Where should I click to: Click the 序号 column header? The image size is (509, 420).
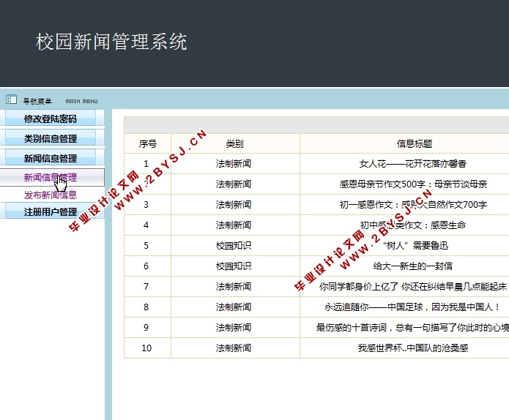pyautogui.click(x=148, y=143)
